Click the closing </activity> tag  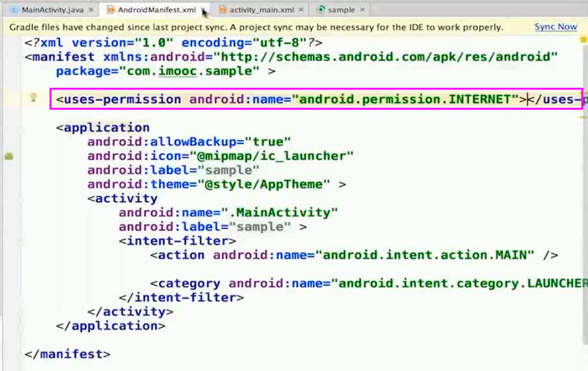131,312
